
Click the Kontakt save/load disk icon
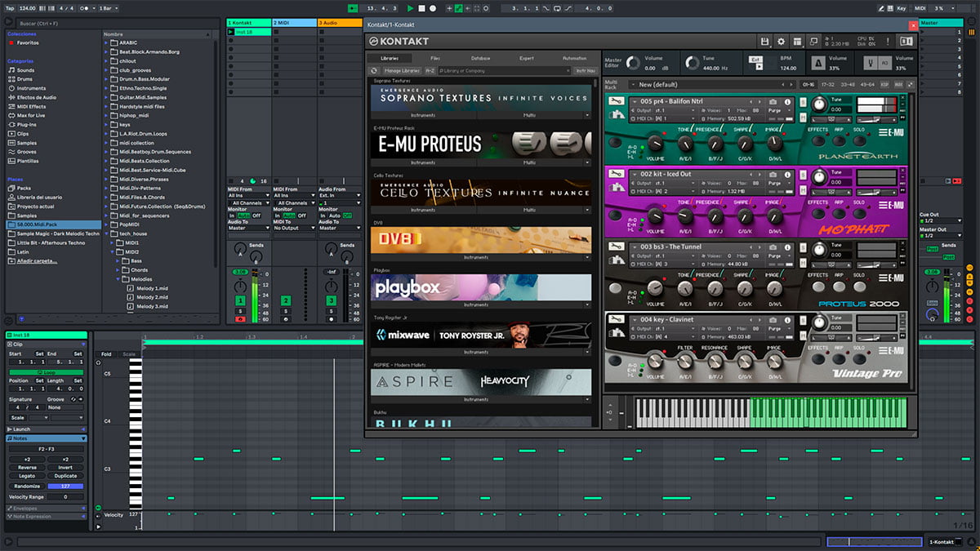[x=764, y=42]
